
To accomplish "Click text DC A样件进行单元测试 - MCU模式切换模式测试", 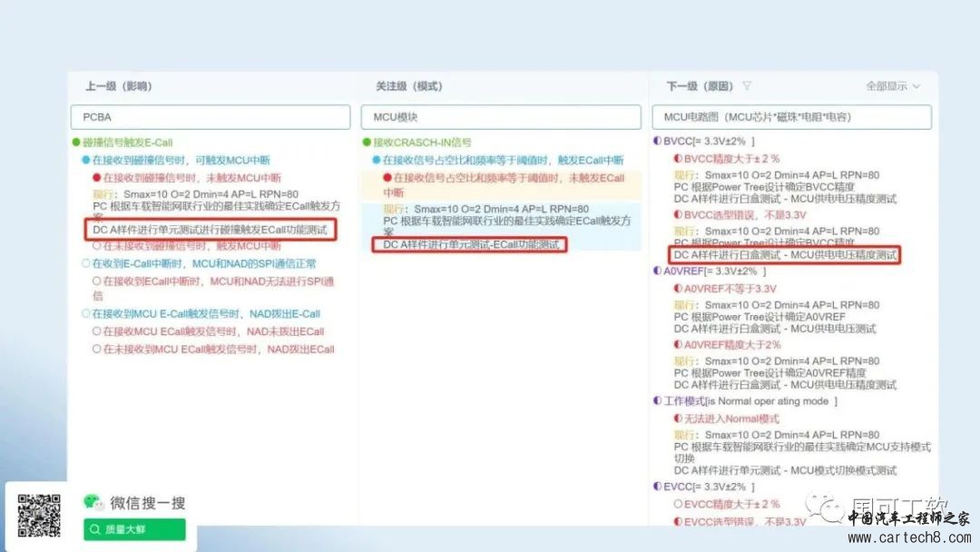I will 785,470.
